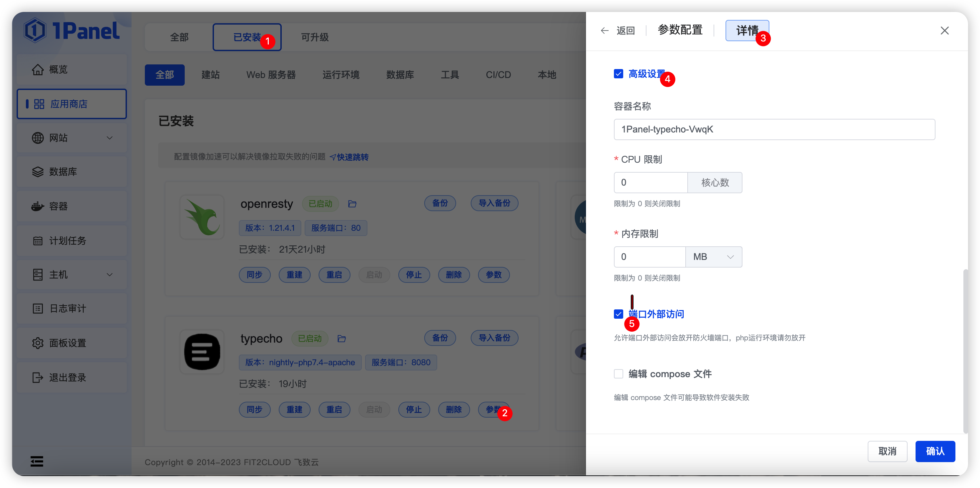The height and width of the screenshot is (488, 980).
Task: Expand the 主机 sidebar submenu chevron
Action: [110, 275]
